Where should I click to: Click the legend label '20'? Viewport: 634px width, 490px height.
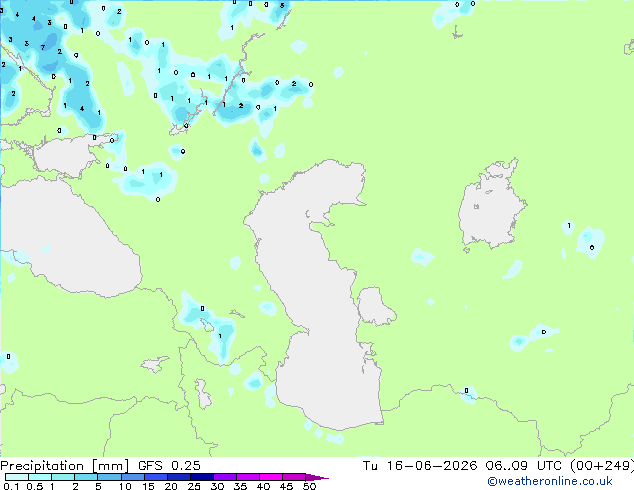tap(171, 486)
